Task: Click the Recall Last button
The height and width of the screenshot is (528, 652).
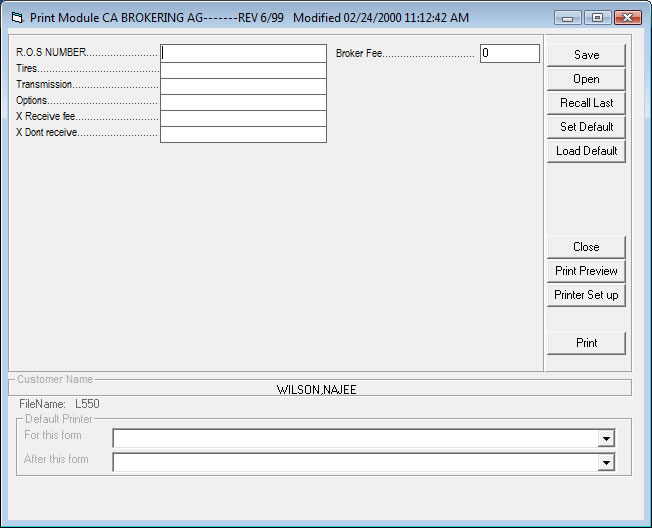Action: [586, 103]
